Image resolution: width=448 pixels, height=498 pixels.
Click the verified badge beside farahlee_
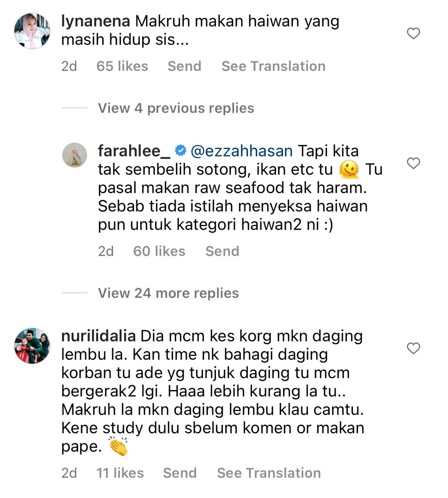click(180, 150)
